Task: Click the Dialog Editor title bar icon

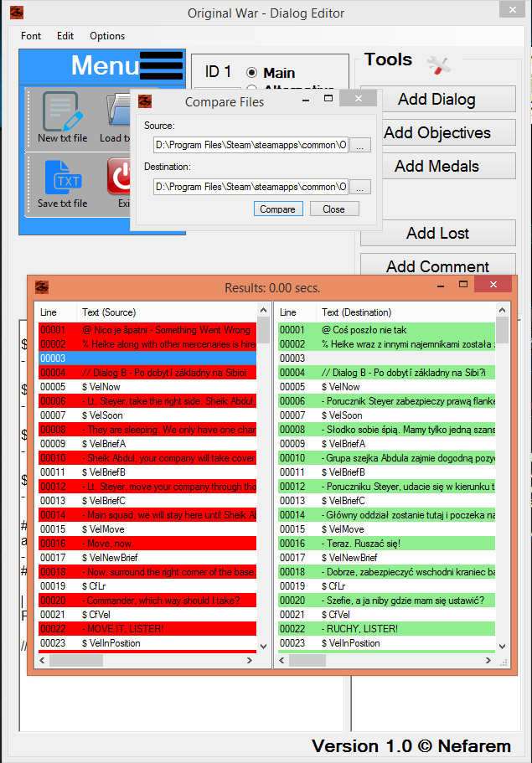Action: [x=17, y=13]
